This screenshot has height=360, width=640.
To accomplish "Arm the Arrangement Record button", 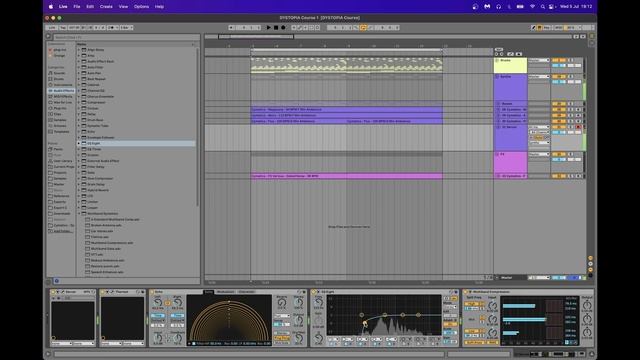I will pyautogui.click(x=283, y=27).
